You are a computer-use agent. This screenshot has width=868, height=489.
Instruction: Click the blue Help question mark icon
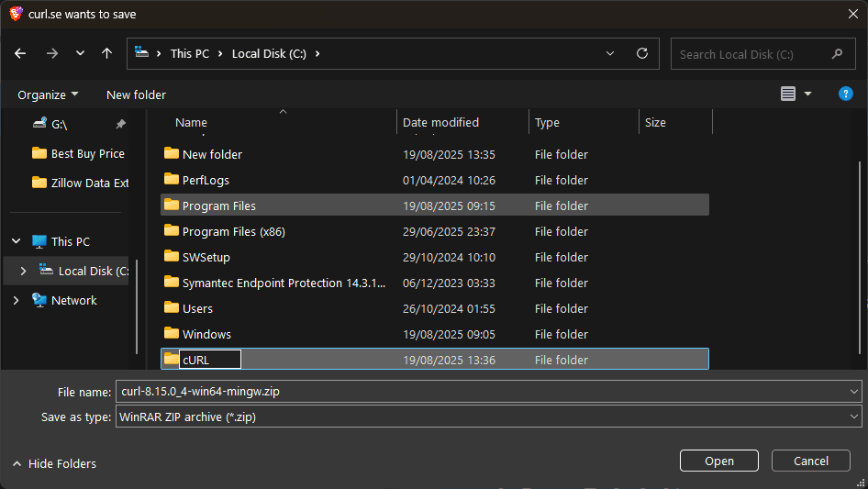click(846, 94)
